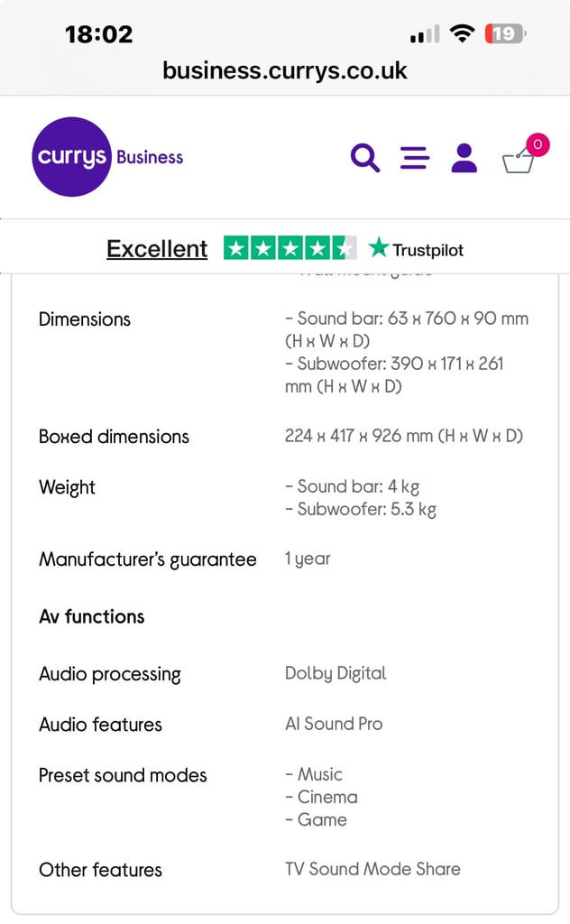Click the Dolby Digital audio processing value

coord(336,673)
